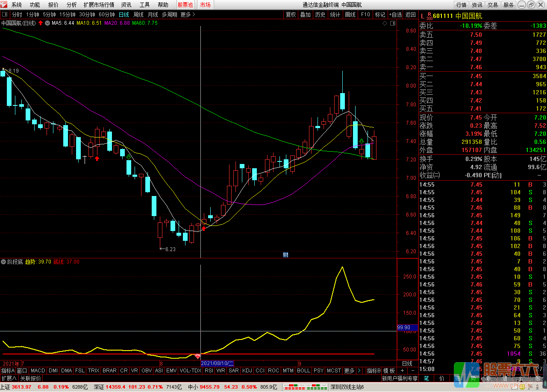Open the 关联报价 tab
547x392 pixels.
pos(31,378)
